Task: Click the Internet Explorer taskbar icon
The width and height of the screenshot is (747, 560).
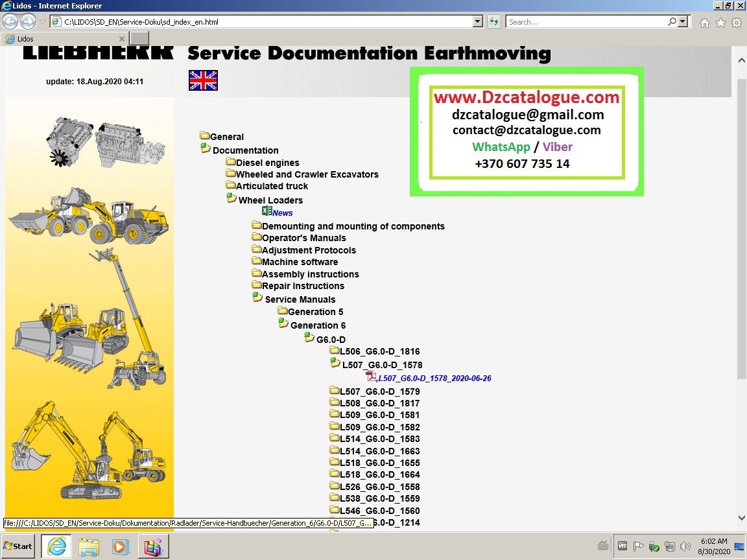Action: tap(56, 546)
